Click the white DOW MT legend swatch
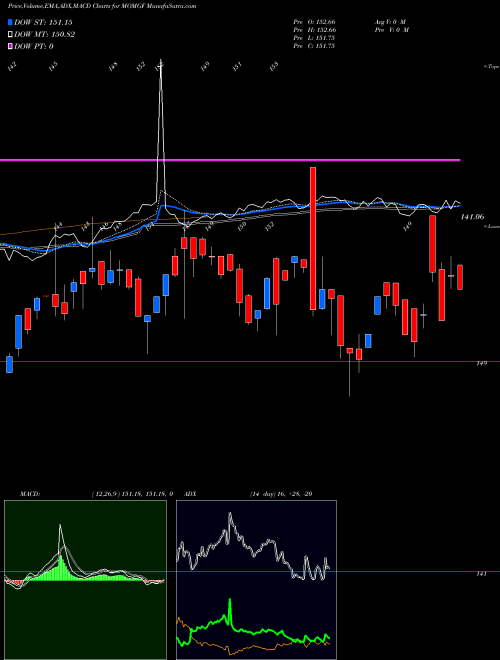The width and height of the screenshot is (500, 660). pyautogui.click(x=11, y=35)
